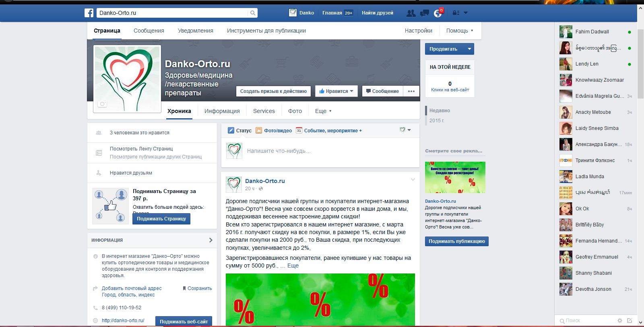Open the privacy shortcuts lock icon
The image size is (644, 327).
[456, 13]
